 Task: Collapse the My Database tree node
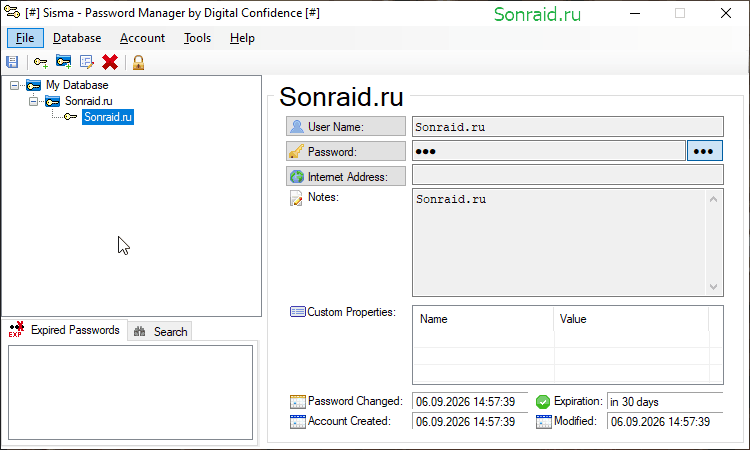pos(14,86)
